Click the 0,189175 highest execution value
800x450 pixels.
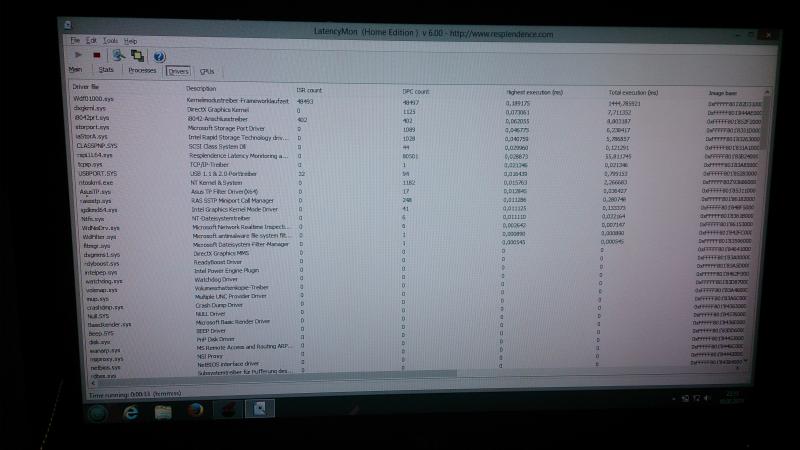tap(517, 103)
